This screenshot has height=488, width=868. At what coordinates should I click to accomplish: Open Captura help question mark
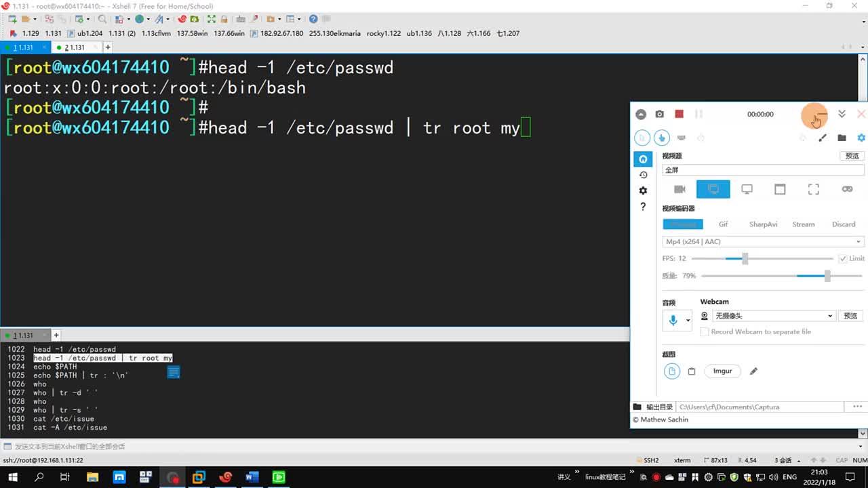click(x=643, y=206)
